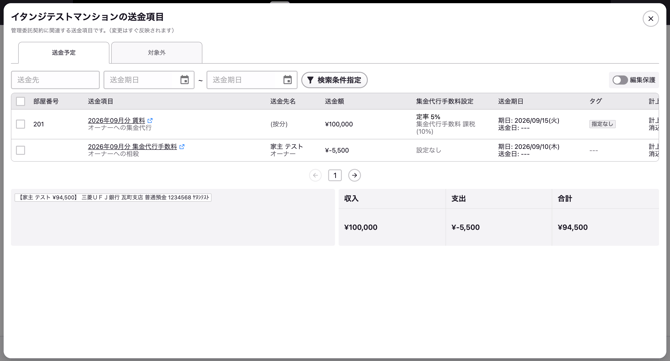Click the タグ column header
The image size is (670, 361).
(596, 101)
